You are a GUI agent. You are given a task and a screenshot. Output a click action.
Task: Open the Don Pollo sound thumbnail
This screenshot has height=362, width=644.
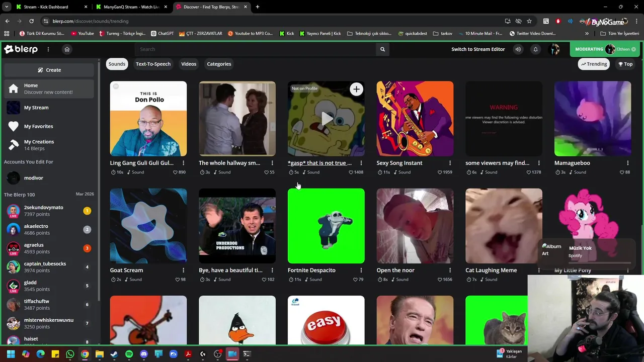pyautogui.click(x=148, y=119)
